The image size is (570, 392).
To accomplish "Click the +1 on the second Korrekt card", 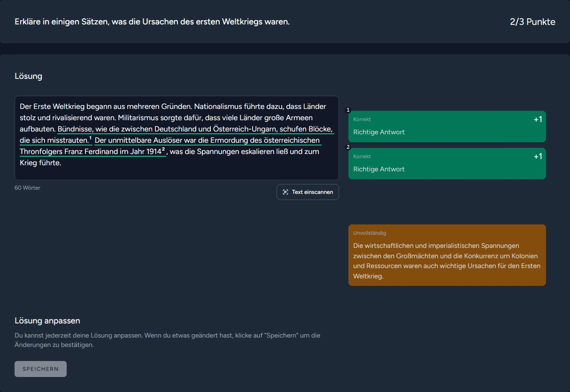I will coord(538,156).
